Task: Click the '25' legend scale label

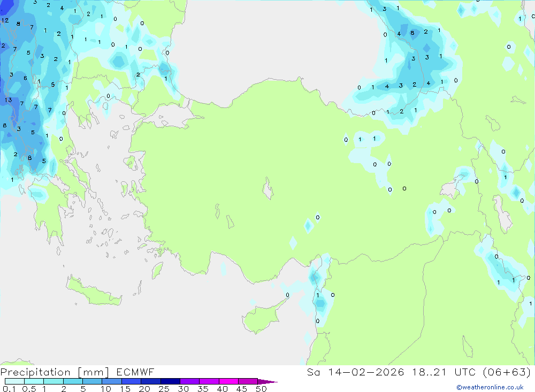Action: coord(164,389)
